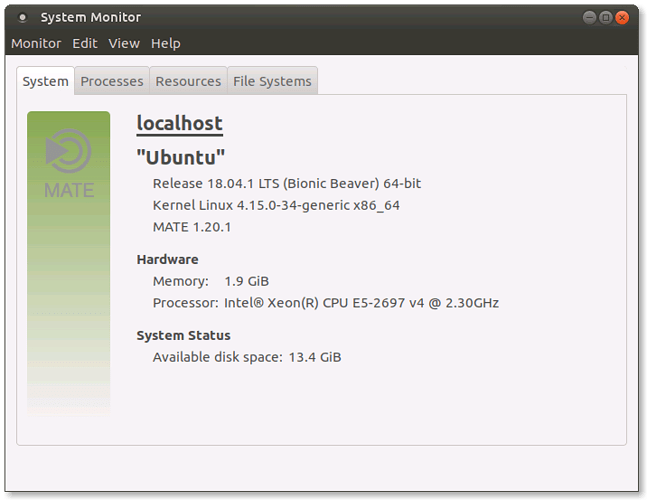Open the Help menu

(165, 43)
